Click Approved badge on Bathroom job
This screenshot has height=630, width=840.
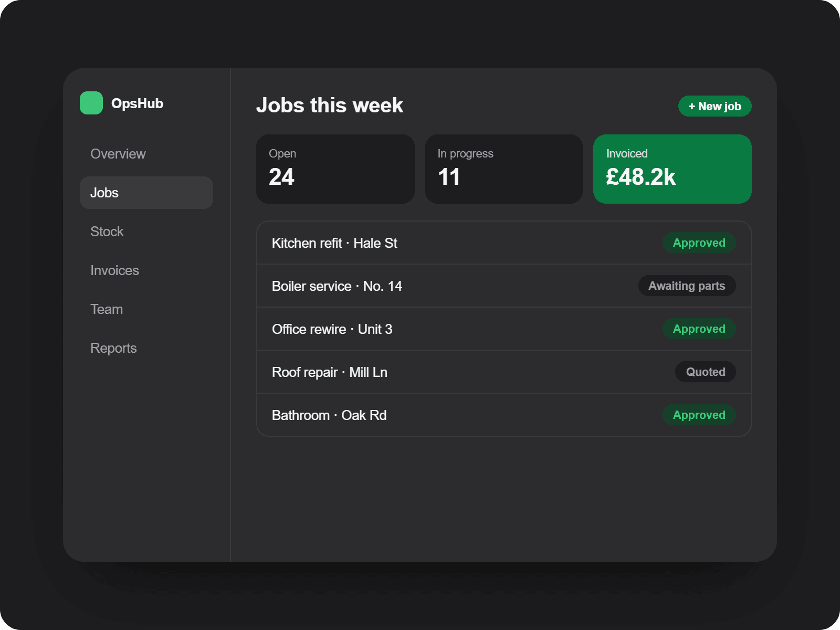click(x=699, y=415)
